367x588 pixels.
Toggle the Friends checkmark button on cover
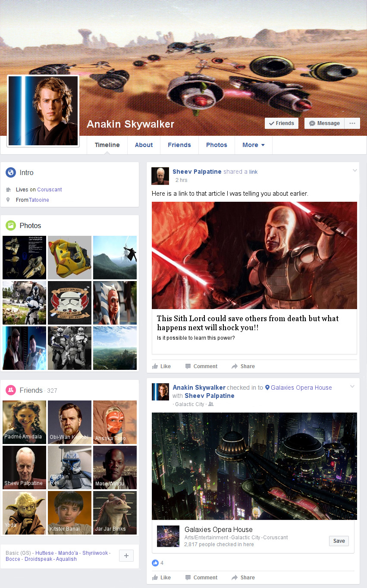(282, 123)
